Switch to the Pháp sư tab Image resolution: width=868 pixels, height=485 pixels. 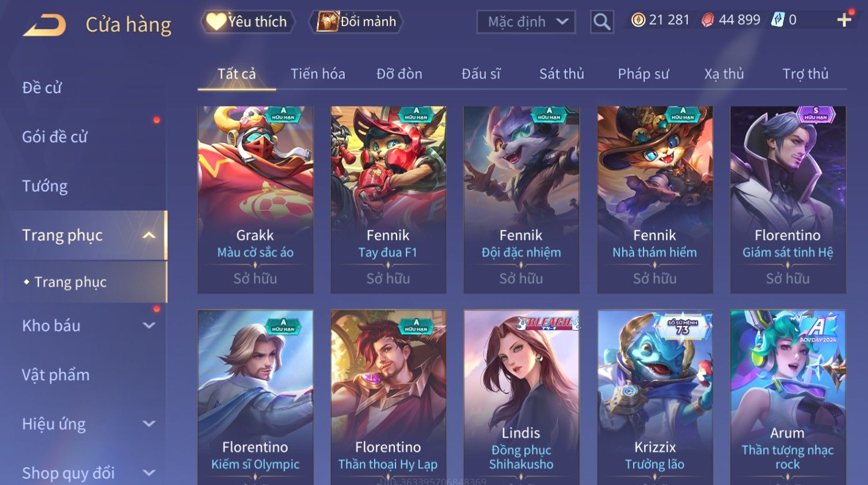click(643, 74)
